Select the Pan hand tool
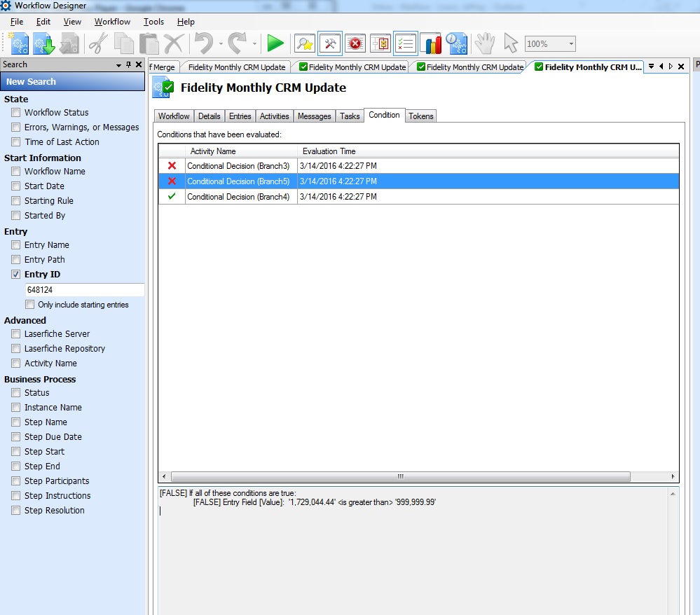This screenshot has height=615, width=700. 484,43
